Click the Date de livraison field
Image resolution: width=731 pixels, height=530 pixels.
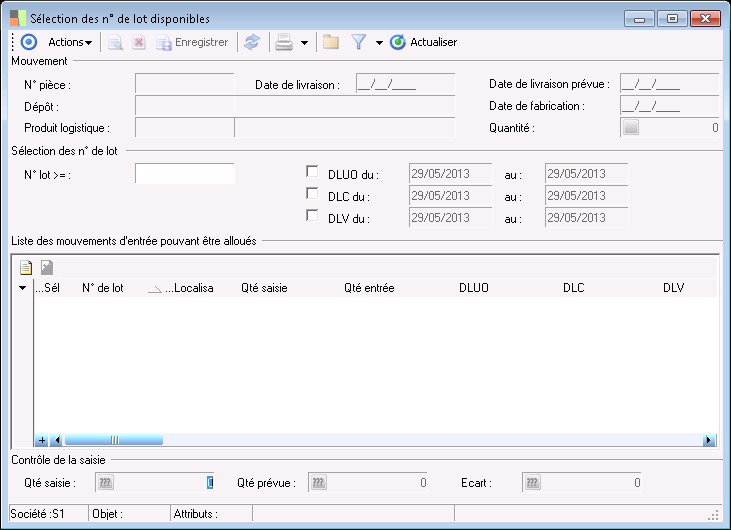click(x=405, y=84)
